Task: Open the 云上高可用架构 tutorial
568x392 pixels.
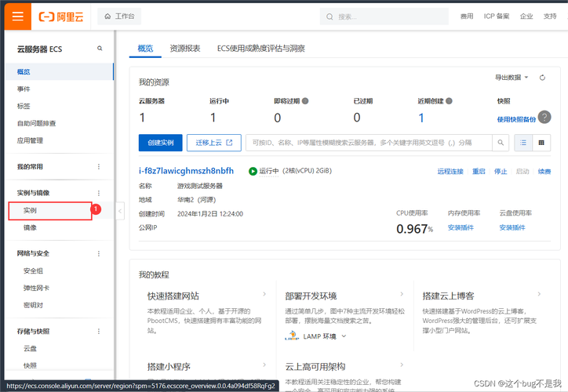Action: [315, 367]
